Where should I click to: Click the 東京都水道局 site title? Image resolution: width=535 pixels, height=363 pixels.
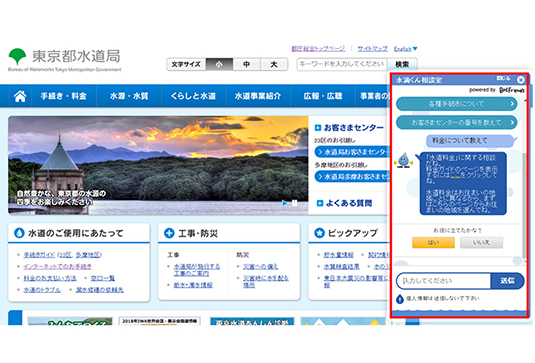(76, 56)
